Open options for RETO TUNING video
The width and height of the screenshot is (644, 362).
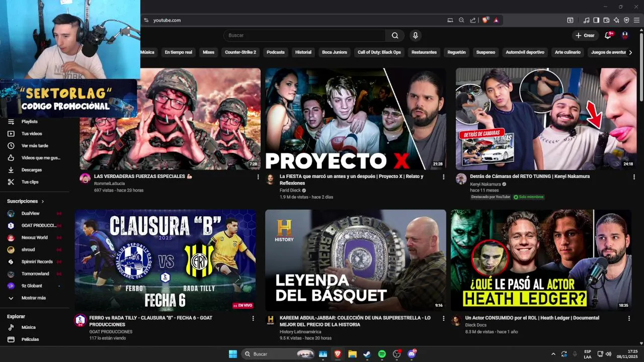634,177
